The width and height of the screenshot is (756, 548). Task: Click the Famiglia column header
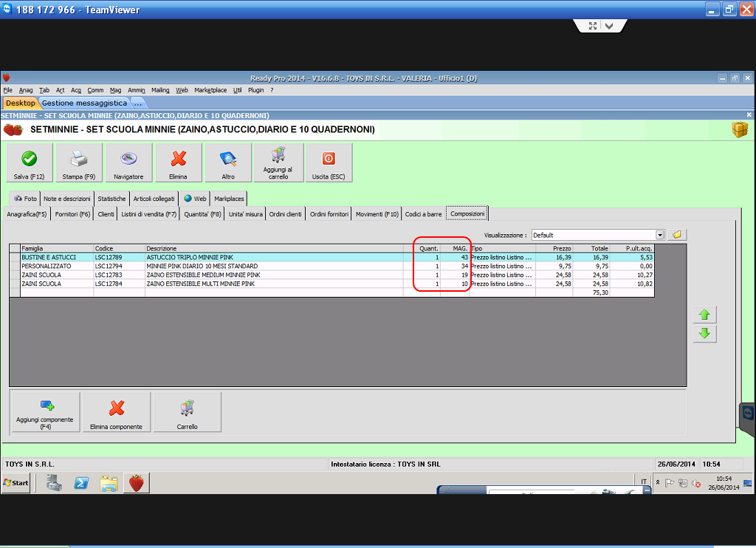point(56,248)
